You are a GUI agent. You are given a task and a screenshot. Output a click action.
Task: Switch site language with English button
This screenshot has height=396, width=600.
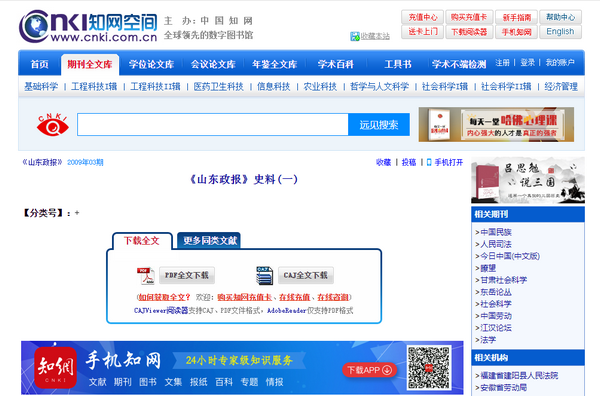[x=560, y=31]
